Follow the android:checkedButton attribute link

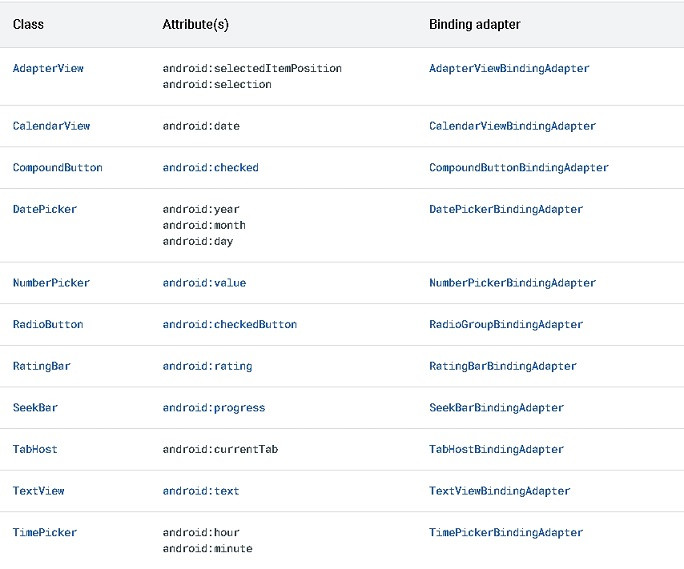point(229,325)
